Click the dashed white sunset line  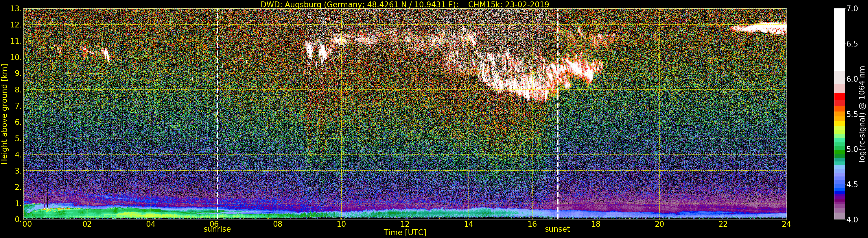pos(558,114)
